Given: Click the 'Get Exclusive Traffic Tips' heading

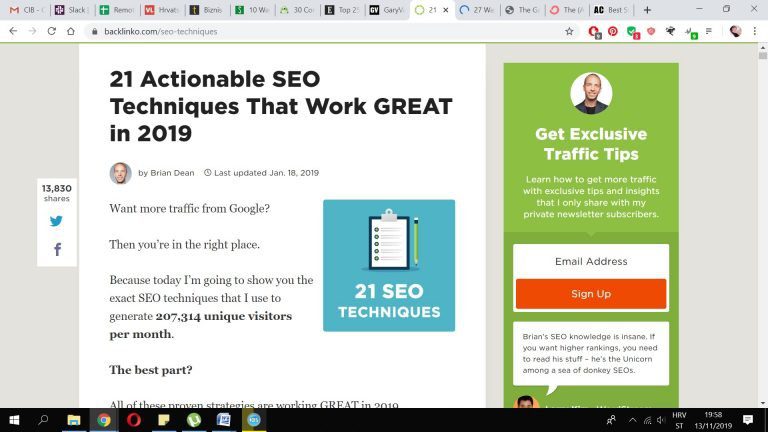Looking at the screenshot, I should click(x=591, y=144).
